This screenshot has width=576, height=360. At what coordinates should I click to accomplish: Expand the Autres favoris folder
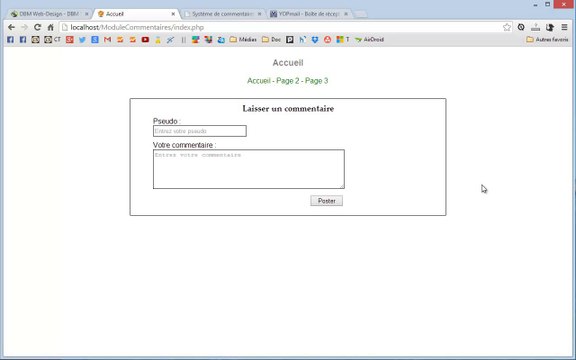pos(547,39)
